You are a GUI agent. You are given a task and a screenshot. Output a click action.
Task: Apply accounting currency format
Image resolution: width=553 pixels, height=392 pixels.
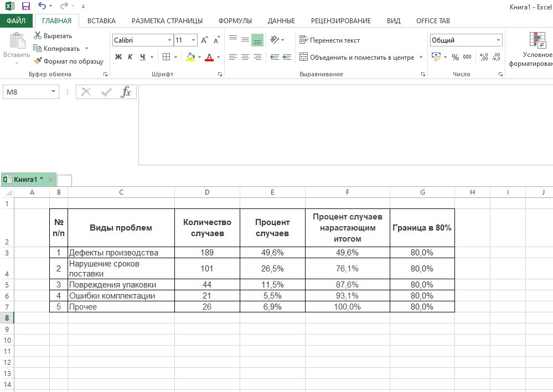pos(436,57)
